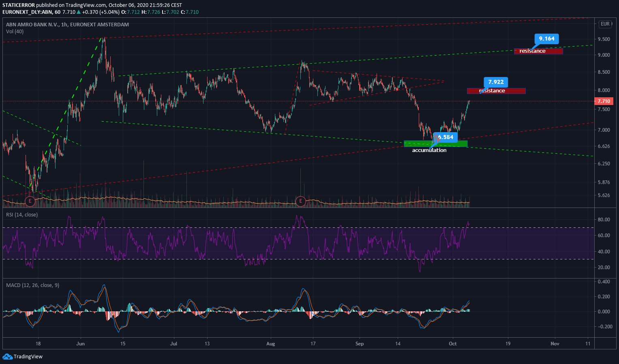619x364 pixels.
Task: Click the 0.200 MACD axis label
Action: 604,297
